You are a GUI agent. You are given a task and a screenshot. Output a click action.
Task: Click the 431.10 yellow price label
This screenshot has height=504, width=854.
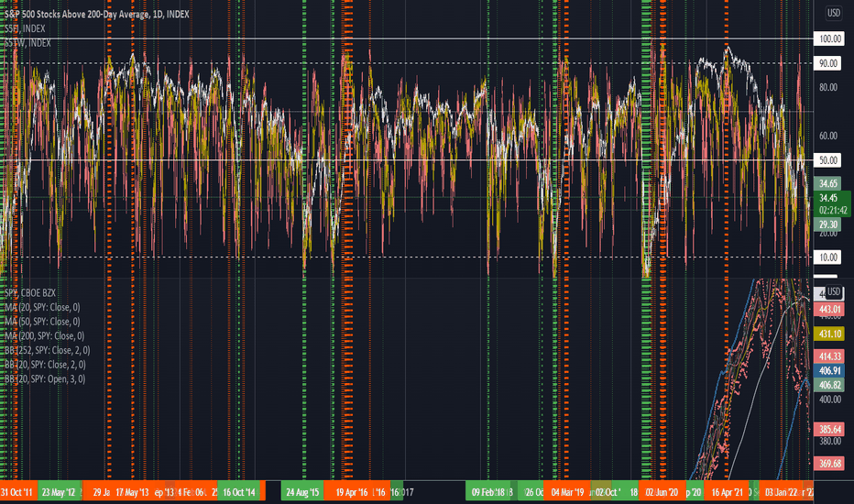click(829, 334)
